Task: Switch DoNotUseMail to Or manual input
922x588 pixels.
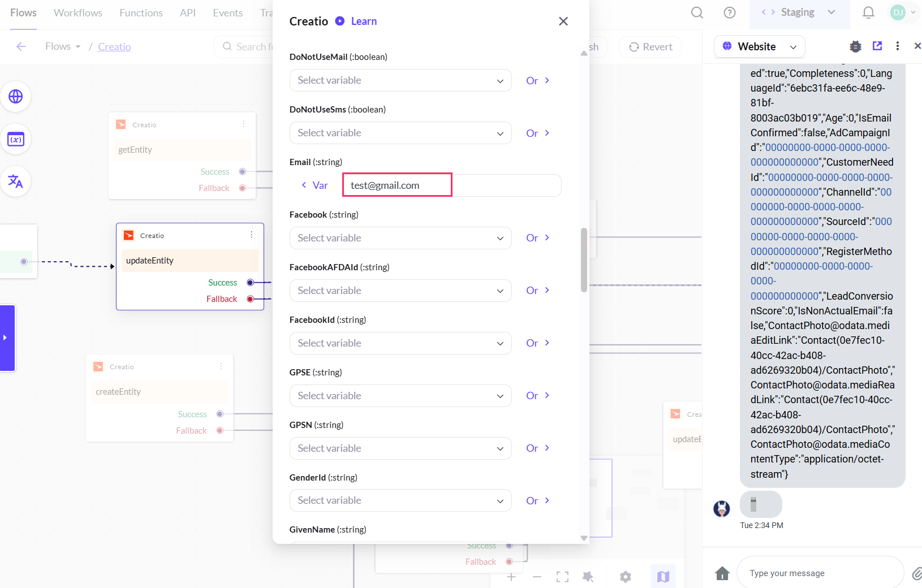Action: [x=537, y=81]
